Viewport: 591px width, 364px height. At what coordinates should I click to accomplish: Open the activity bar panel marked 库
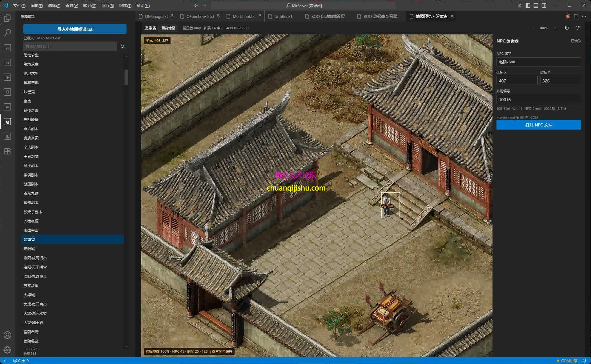tap(7, 107)
